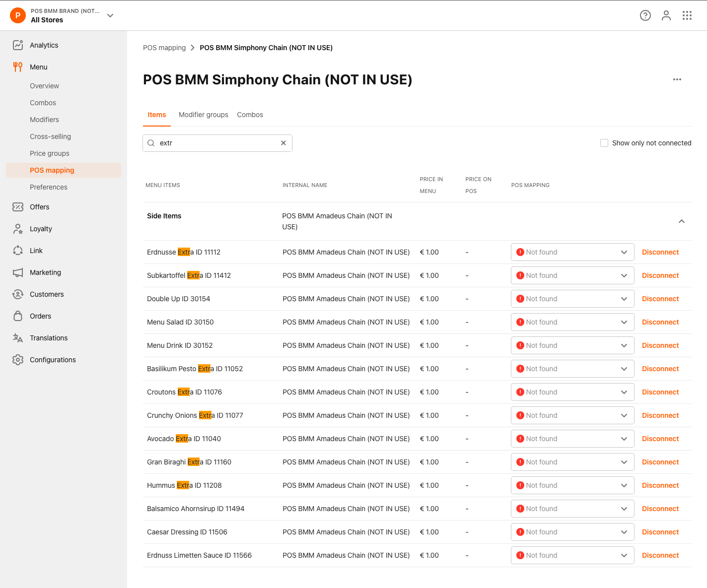Click the Menu fork and spoon icon
707x588 pixels.
pyautogui.click(x=18, y=67)
